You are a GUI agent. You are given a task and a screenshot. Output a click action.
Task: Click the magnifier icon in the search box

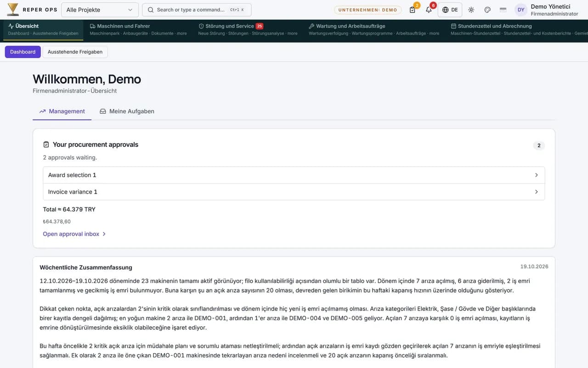(151, 10)
